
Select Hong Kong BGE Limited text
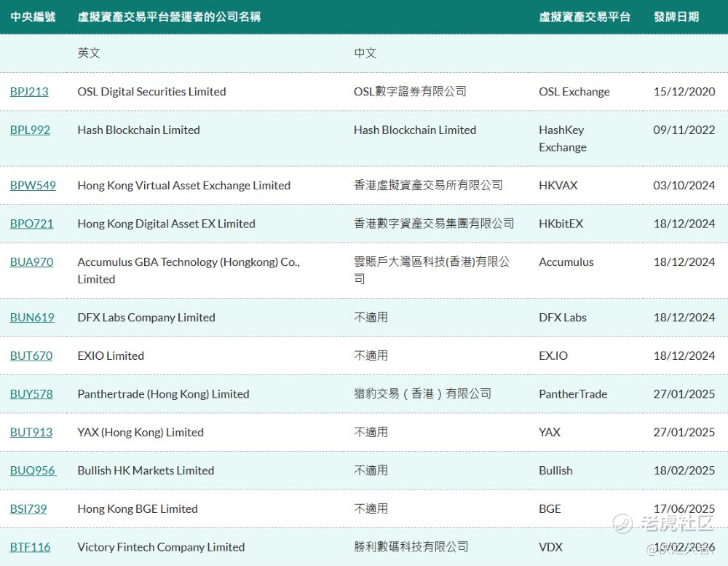tap(138, 509)
